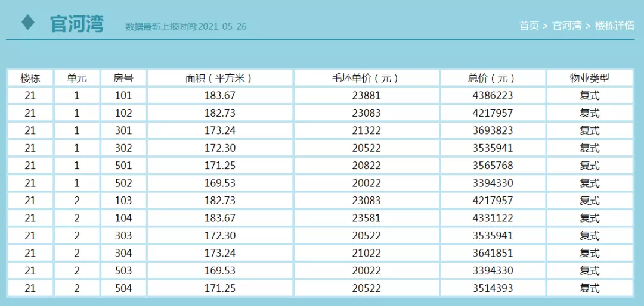Click total price 4331122
The image size is (644, 306).
tap(493, 218)
